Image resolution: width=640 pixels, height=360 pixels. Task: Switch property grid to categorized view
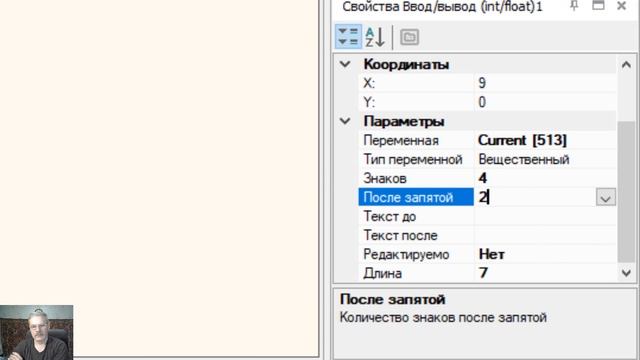[x=348, y=37]
